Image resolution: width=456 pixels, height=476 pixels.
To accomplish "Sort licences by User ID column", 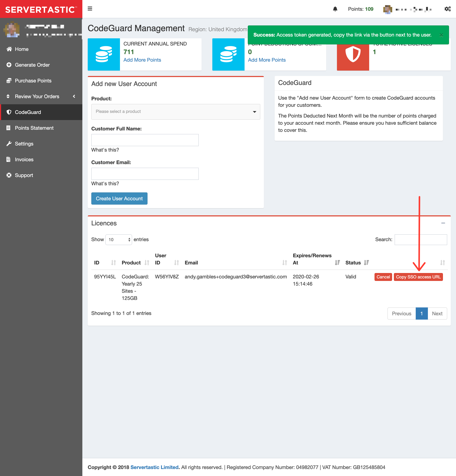I will [x=176, y=262].
